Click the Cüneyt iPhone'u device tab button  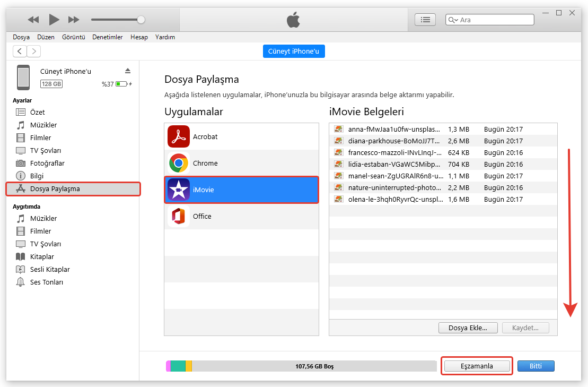[x=294, y=51]
